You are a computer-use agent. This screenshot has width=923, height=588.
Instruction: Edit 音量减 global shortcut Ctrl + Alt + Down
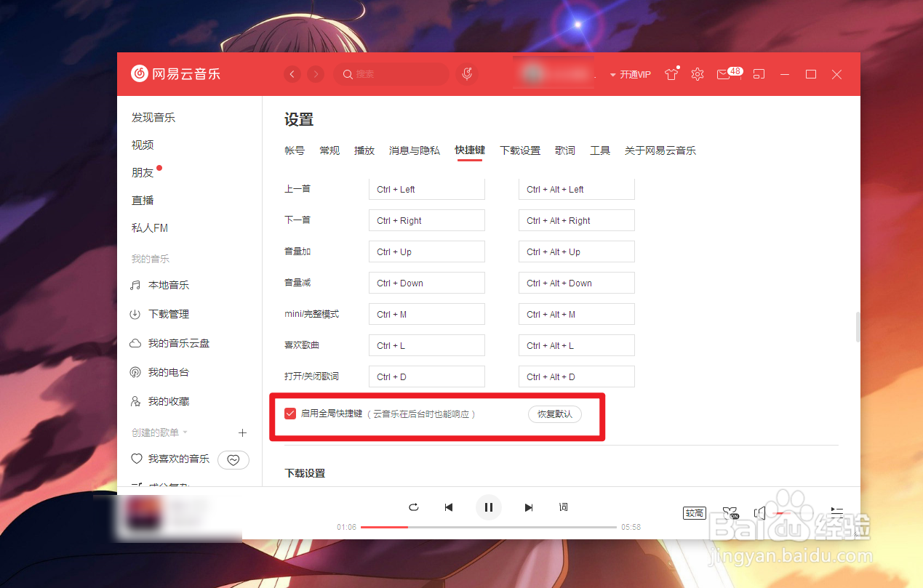(577, 283)
